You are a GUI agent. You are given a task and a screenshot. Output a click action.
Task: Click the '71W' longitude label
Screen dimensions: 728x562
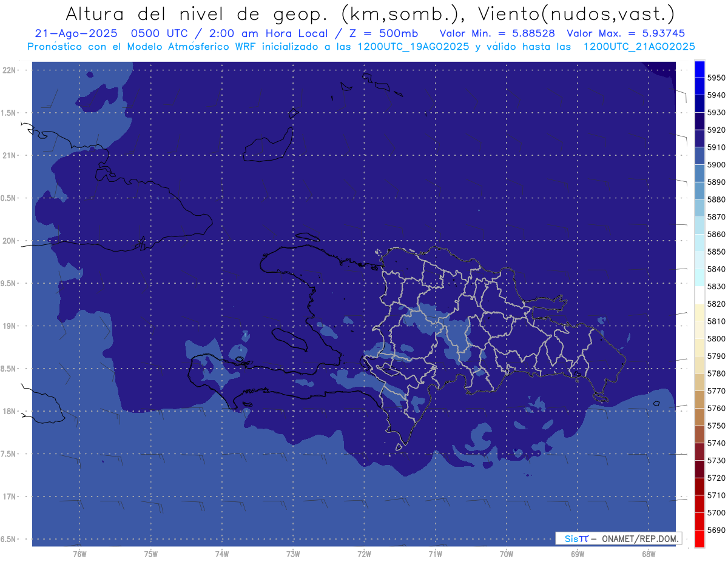tap(435, 554)
